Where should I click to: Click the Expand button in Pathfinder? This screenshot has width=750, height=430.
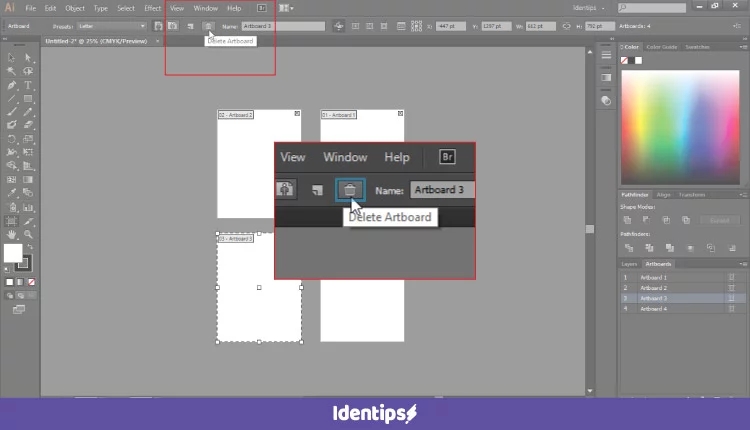coord(719,219)
